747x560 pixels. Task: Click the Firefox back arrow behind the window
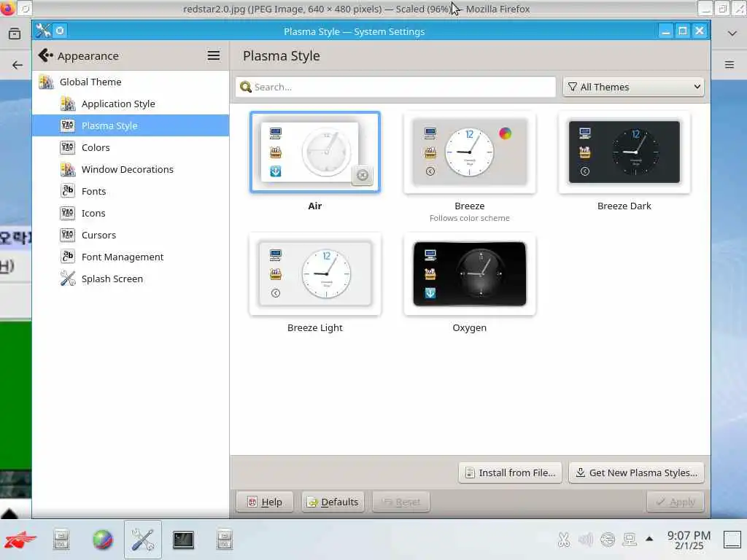point(18,65)
